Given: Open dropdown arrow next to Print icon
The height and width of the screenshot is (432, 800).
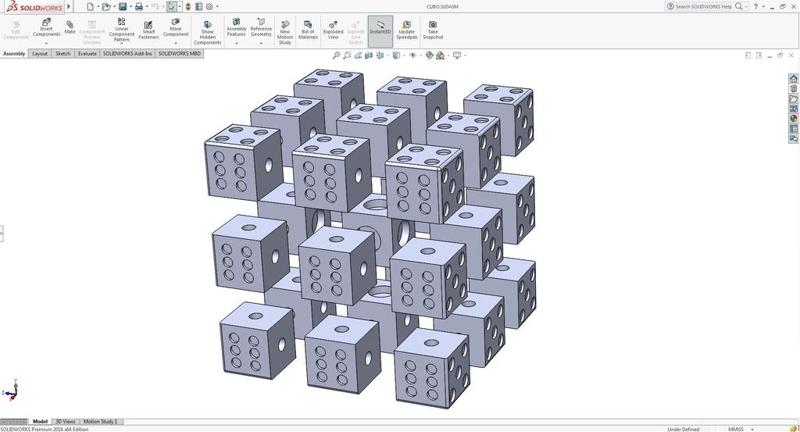Looking at the screenshot, I should coord(146,7).
